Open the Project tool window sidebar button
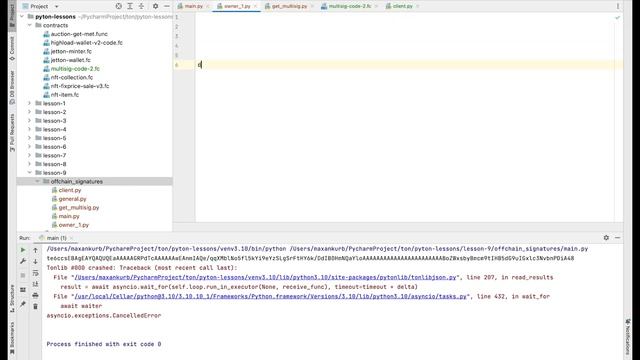 pos(12,15)
